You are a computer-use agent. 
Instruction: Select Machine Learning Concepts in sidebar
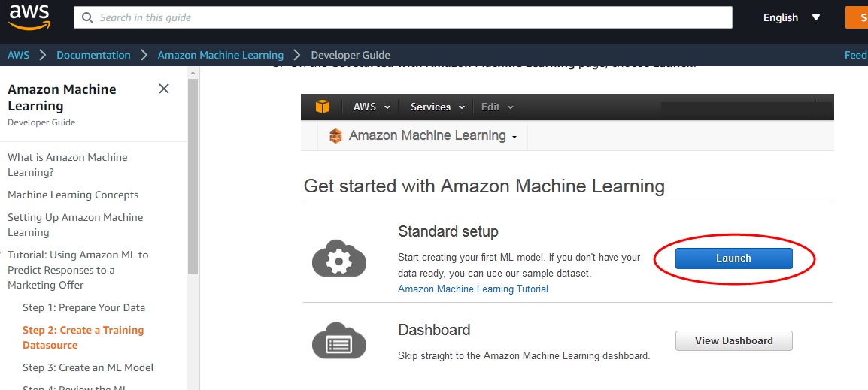coord(73,195)
